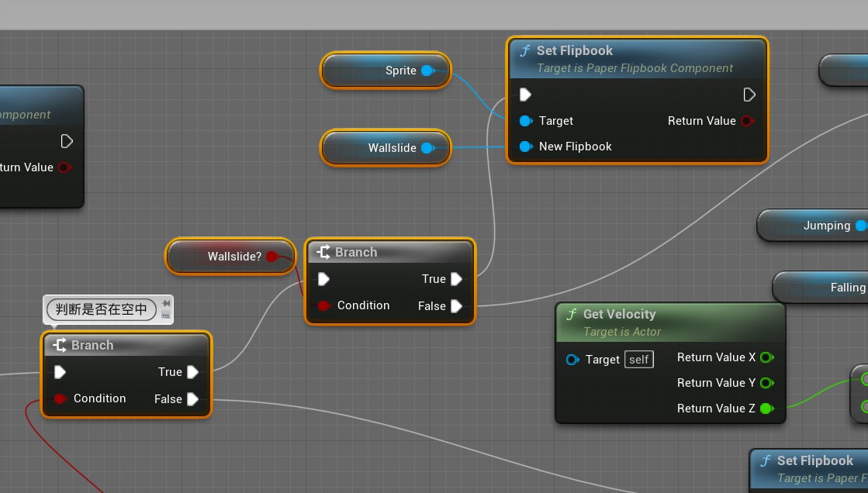This screenshot has width=868, height=493.
Task: Click Return Value X pin on Get Velocity
Action: click(x=766, y=357)
